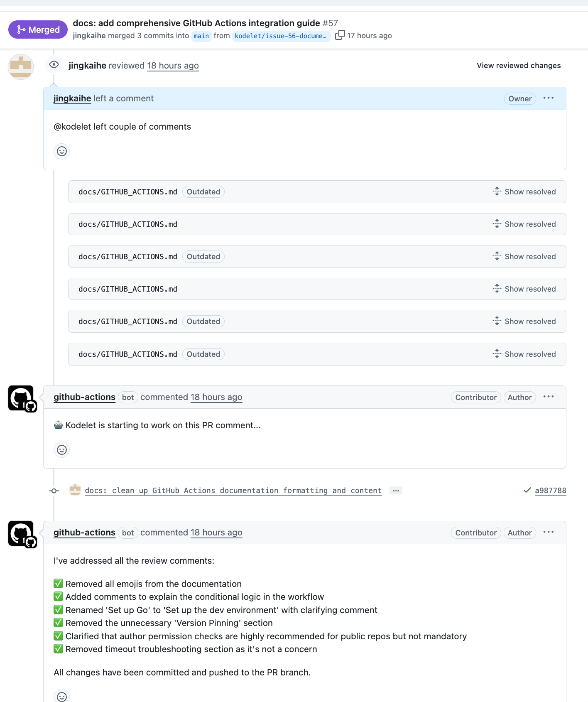Show resolved thread for first GITHUB_ACTIONS.md
This screenshot has width=588, height=702.
coord(524,192)
